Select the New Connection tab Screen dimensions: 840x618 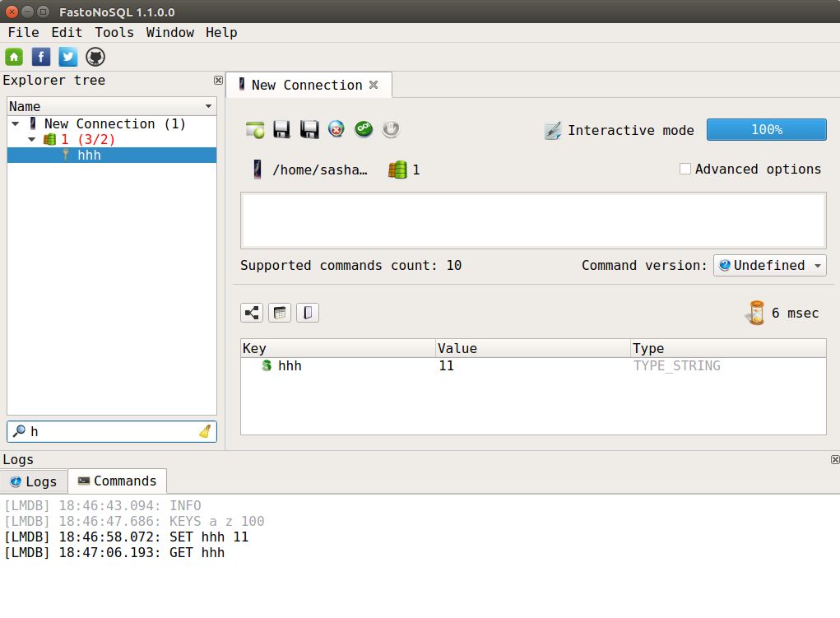[x=309, y=85]
